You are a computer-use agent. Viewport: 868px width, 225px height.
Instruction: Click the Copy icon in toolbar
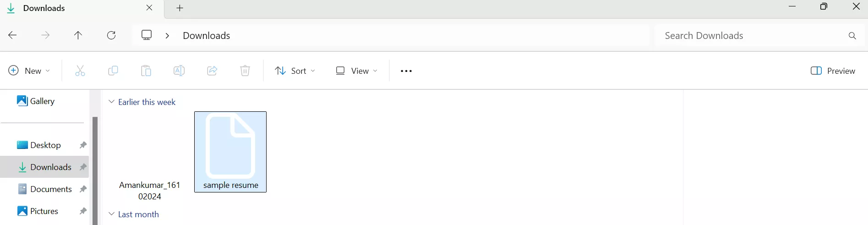point(113,71)
